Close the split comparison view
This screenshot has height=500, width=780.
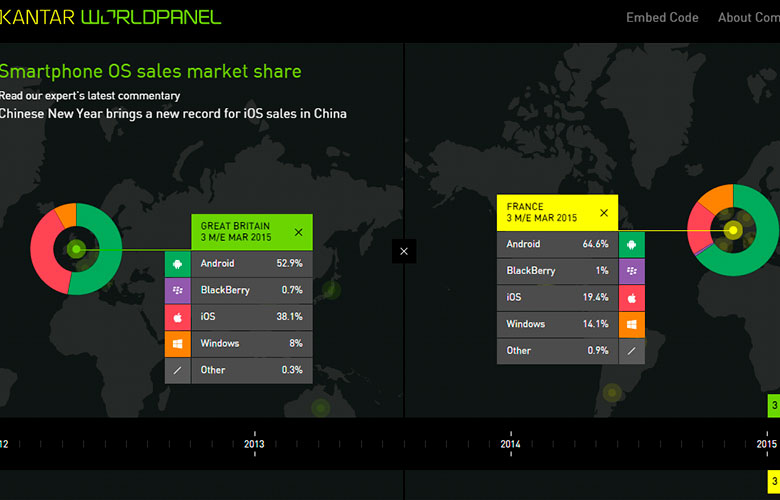coord(404,251)
